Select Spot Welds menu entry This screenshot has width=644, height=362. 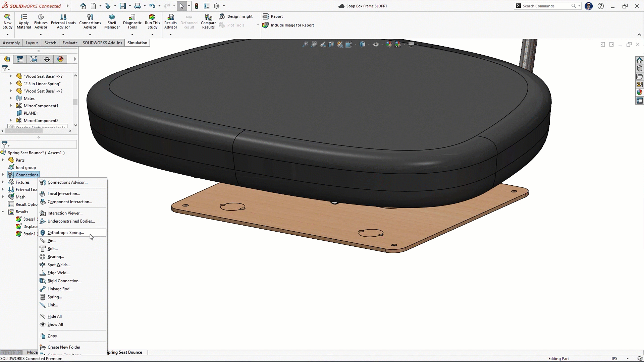click(72, 265)
